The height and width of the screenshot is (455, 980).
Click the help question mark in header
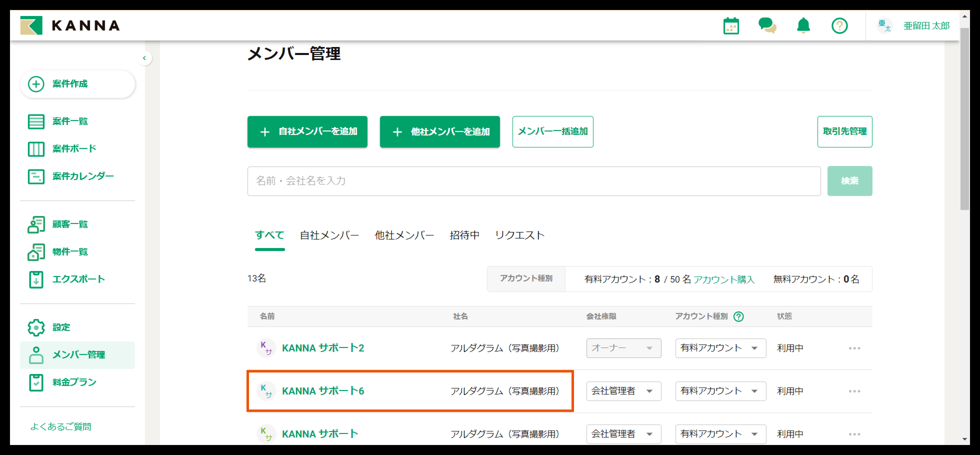(839, 26)
